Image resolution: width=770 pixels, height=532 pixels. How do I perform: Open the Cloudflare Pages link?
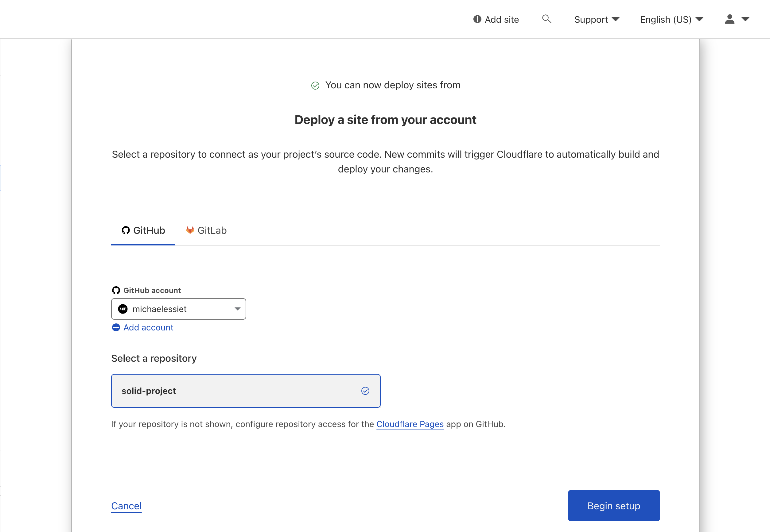[410, 424]
